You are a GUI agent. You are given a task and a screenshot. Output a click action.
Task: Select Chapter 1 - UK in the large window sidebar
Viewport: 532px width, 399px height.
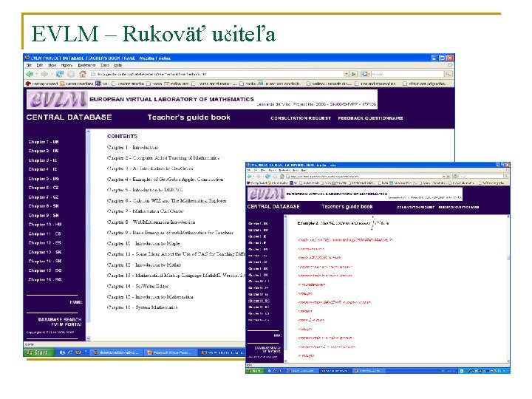pyautogui.click(x=44, y=142)
